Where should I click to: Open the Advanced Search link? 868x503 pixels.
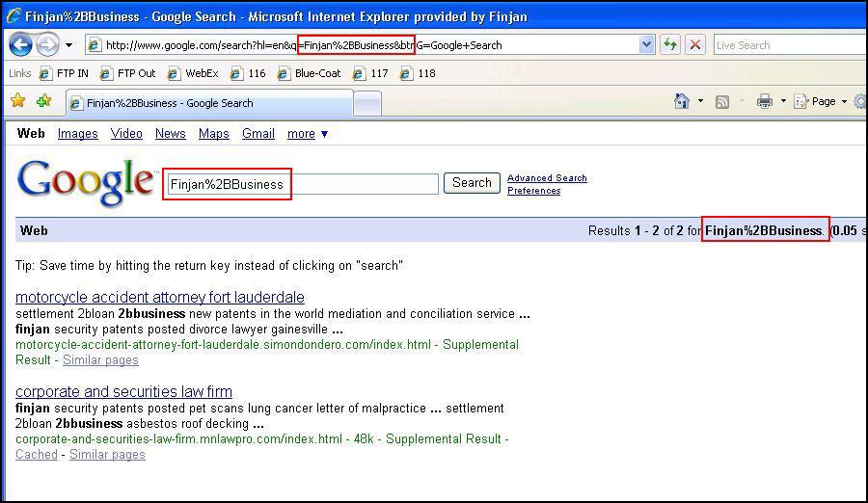coord(547,177)
